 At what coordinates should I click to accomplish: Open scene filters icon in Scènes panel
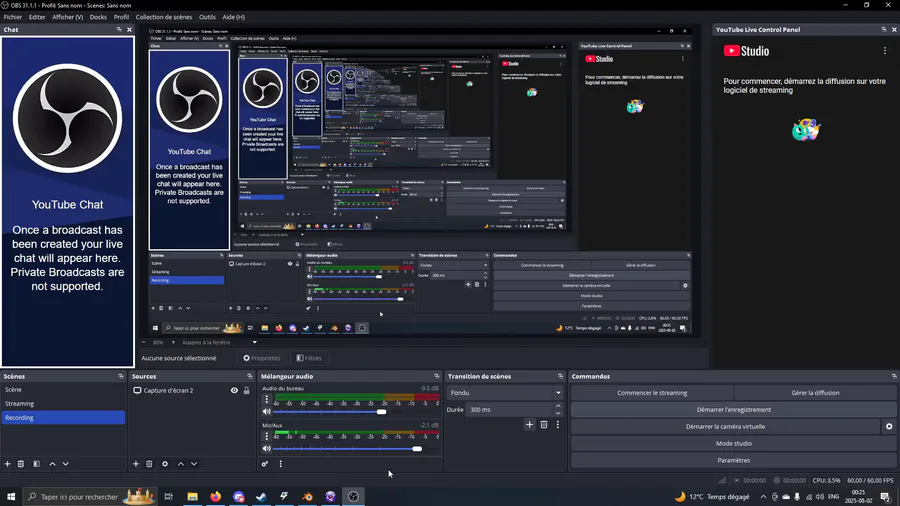point(37,464)
